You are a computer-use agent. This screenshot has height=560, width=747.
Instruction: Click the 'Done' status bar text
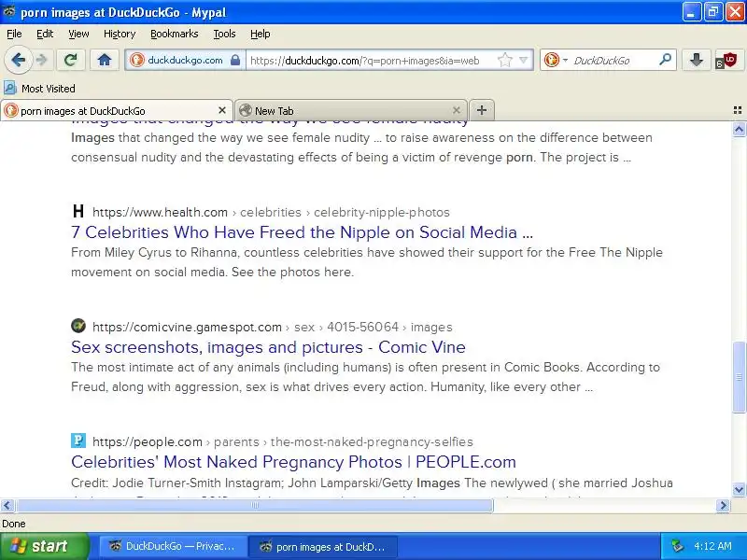point(14,524)
